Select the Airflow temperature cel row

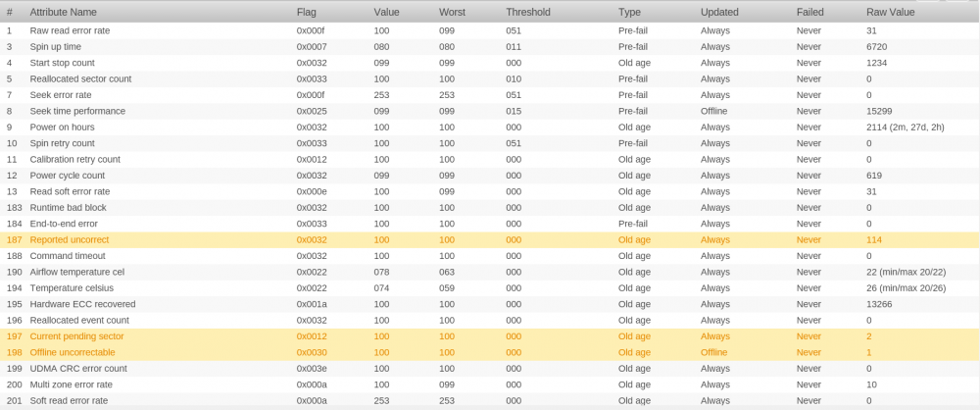point(490,272)
